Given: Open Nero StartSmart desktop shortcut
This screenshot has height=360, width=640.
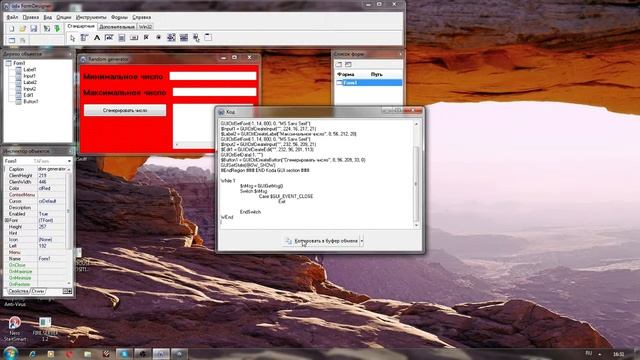Looking at the screenshot, I should coord(15,329).
